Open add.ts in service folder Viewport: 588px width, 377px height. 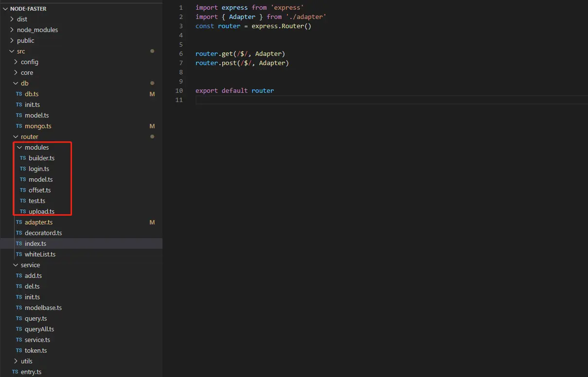[x=33, y=275]
